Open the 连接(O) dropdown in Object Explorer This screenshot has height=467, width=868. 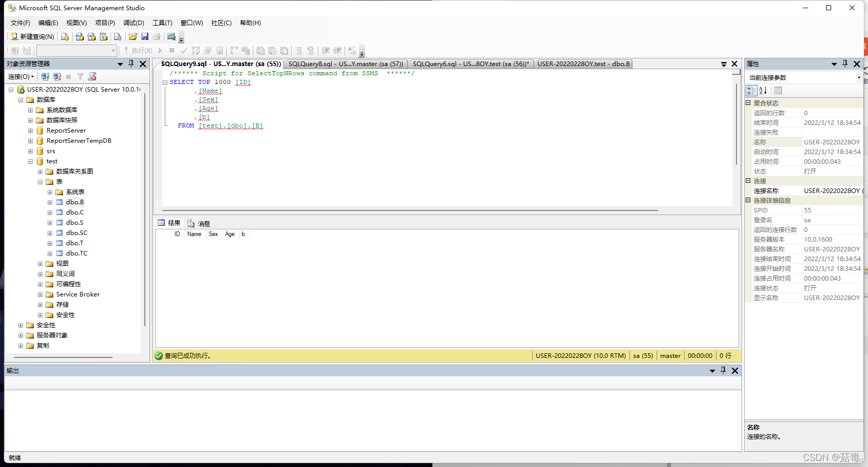point(21,76)
